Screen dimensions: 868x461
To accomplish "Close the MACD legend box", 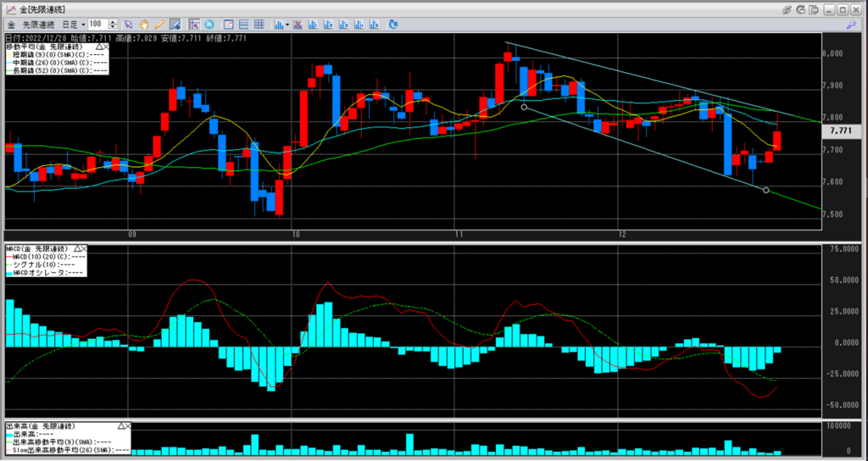I will 84,248.
